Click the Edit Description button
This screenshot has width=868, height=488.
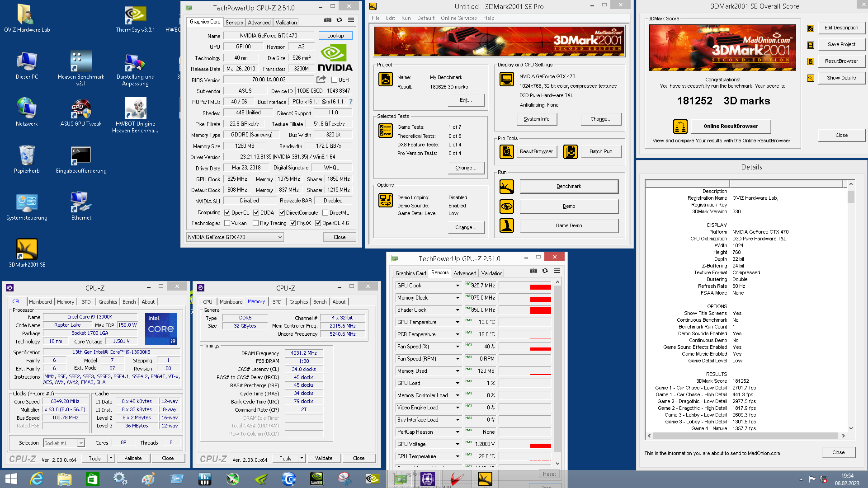tap(841, 28)
